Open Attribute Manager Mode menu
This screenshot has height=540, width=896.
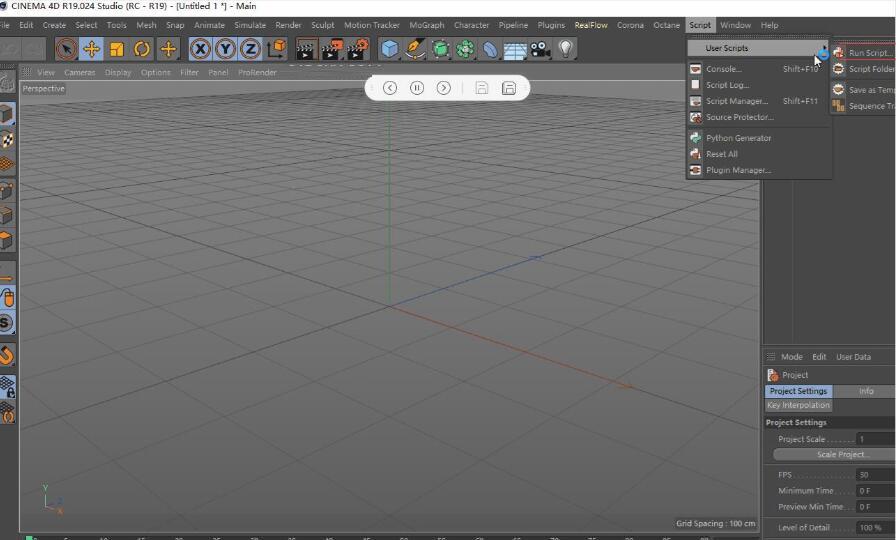coord(791,357)
